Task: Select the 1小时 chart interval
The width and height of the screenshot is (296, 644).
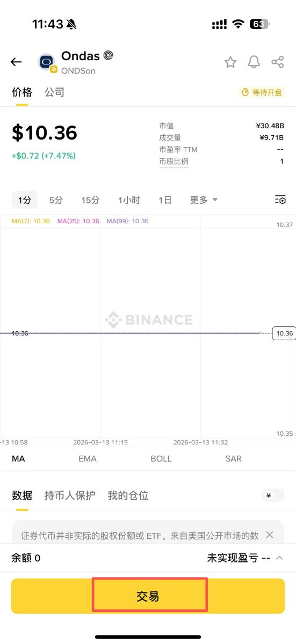Action: point(129,200)
